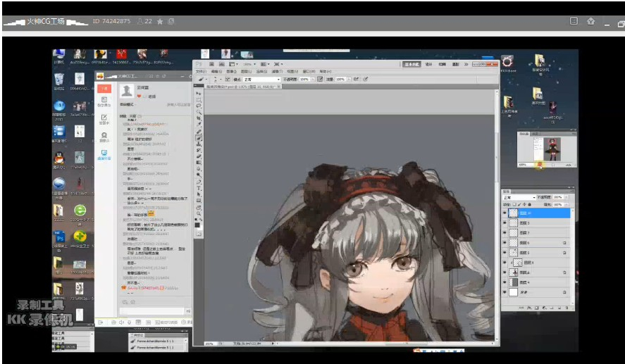Toggle lock transparent pixels in Layers panel
Viewport: 625px width, 364px height.
point(514,205)
